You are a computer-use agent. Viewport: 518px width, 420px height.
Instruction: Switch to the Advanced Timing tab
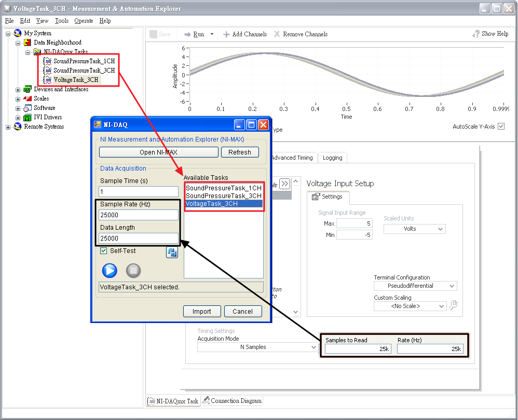(293, 158)
